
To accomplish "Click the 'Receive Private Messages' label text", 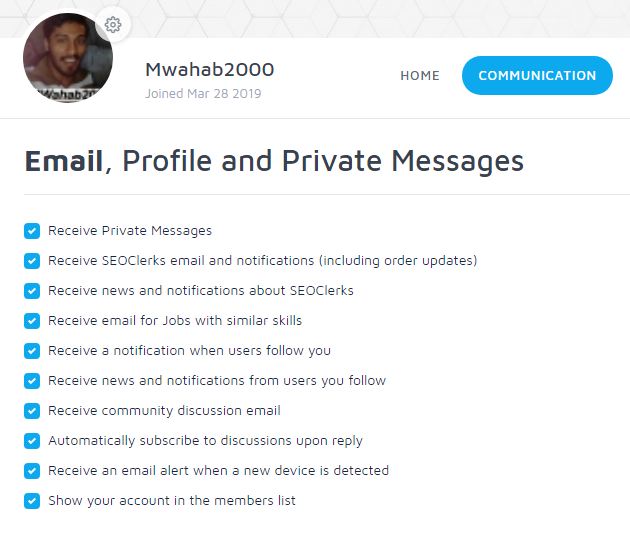I will point(130,231).
